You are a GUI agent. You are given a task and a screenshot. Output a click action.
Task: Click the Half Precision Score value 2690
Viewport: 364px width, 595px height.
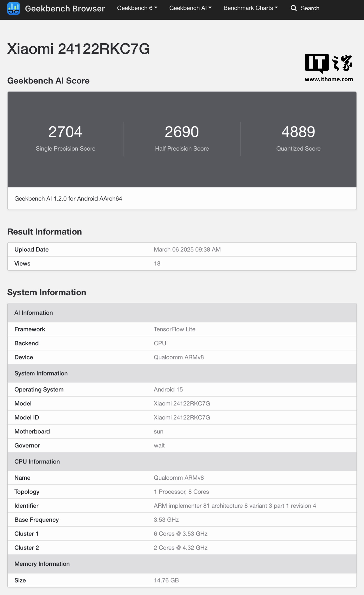[182, 132]
